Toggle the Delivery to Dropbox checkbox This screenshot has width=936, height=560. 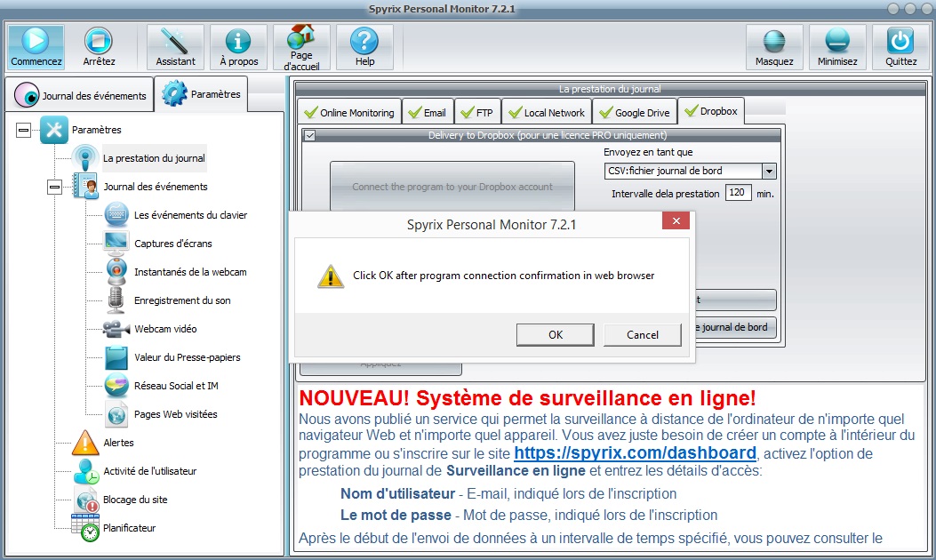(x=309, y=135)
